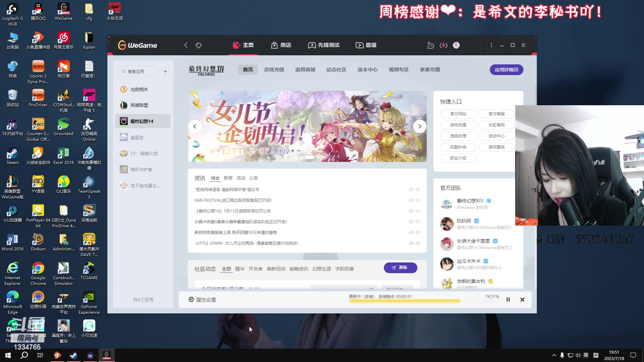The height and width of the screenshot is (362, 644).
Task: Open 游戏壁纸 quick link
Action: point(497,147)
